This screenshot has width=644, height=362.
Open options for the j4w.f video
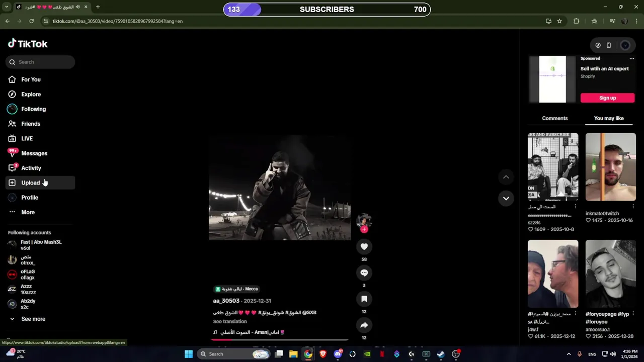(576, 314)
